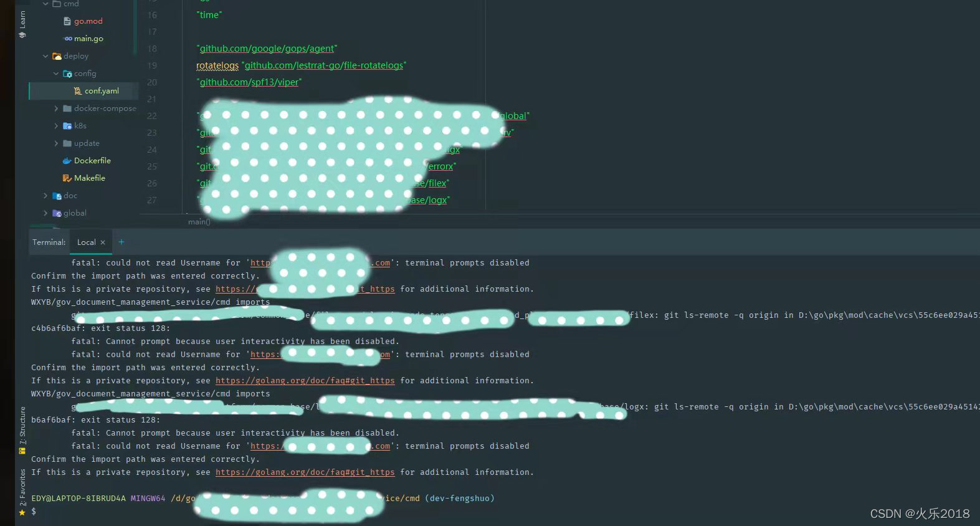Click the conf.yaml file icon
Viewport: 980px width, 526px height.
78,91
